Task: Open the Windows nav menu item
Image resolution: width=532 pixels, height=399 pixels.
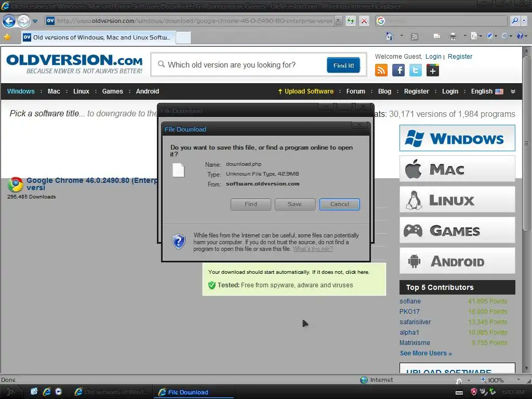Action: point(21,91)
